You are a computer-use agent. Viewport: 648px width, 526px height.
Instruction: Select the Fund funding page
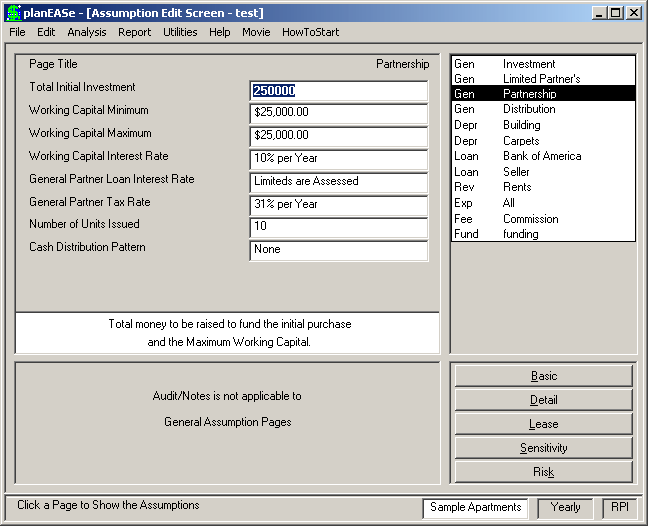pyautogui.click(x=543, y=234)
